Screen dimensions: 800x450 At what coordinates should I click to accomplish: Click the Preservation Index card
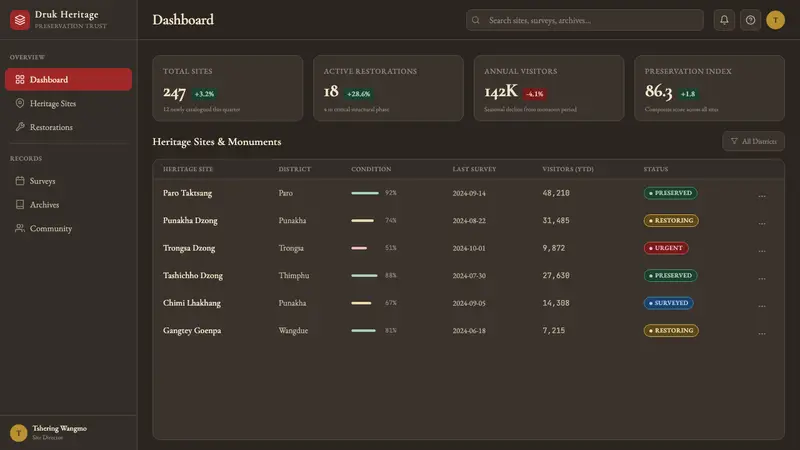pos(709,88)
